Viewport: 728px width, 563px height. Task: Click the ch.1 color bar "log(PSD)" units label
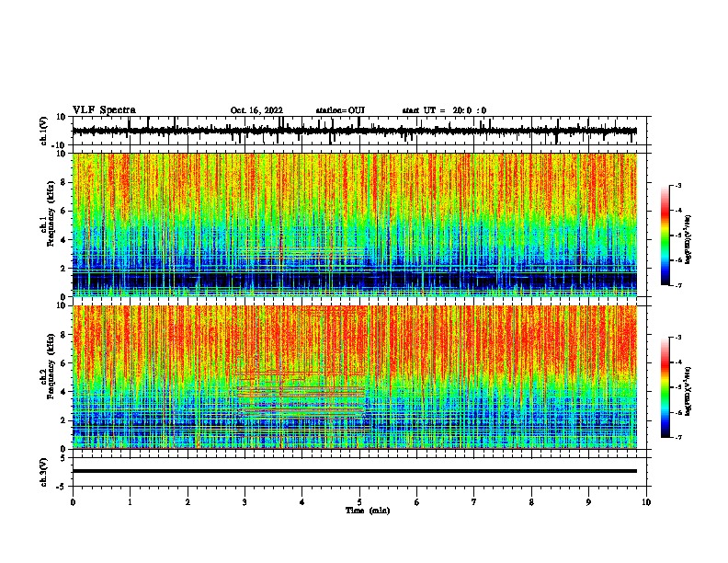coord(688,239)
